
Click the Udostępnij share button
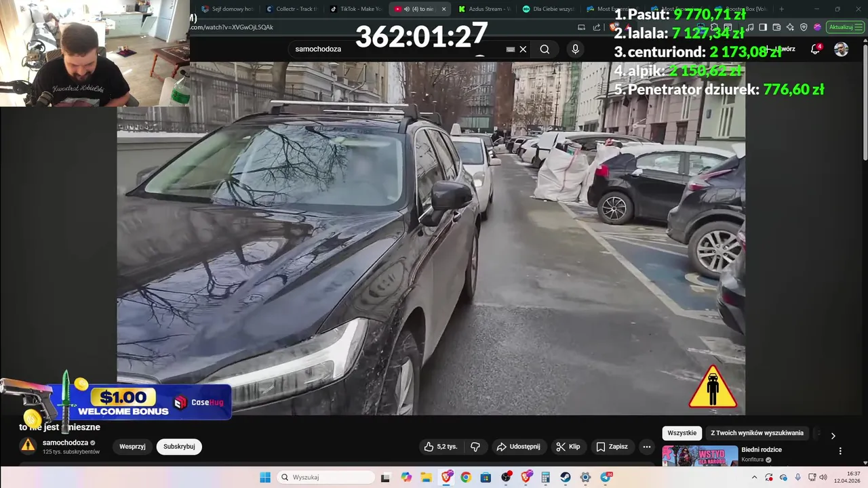518,447
